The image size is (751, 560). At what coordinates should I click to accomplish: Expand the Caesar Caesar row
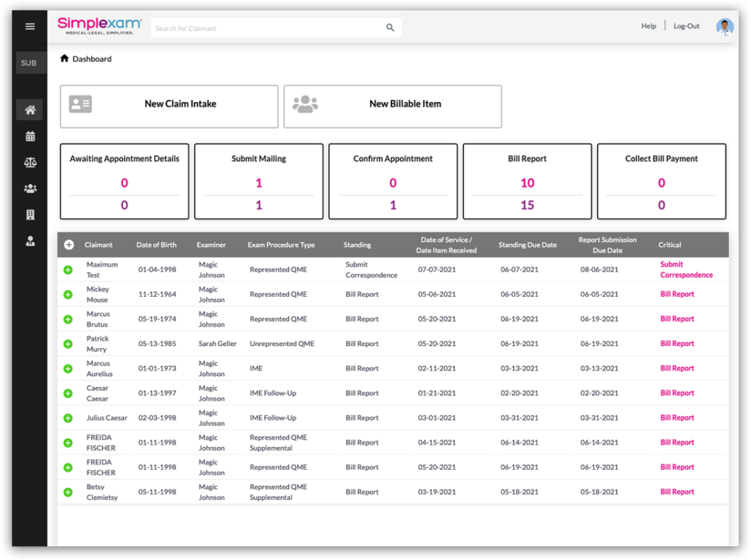click(68, 394)
